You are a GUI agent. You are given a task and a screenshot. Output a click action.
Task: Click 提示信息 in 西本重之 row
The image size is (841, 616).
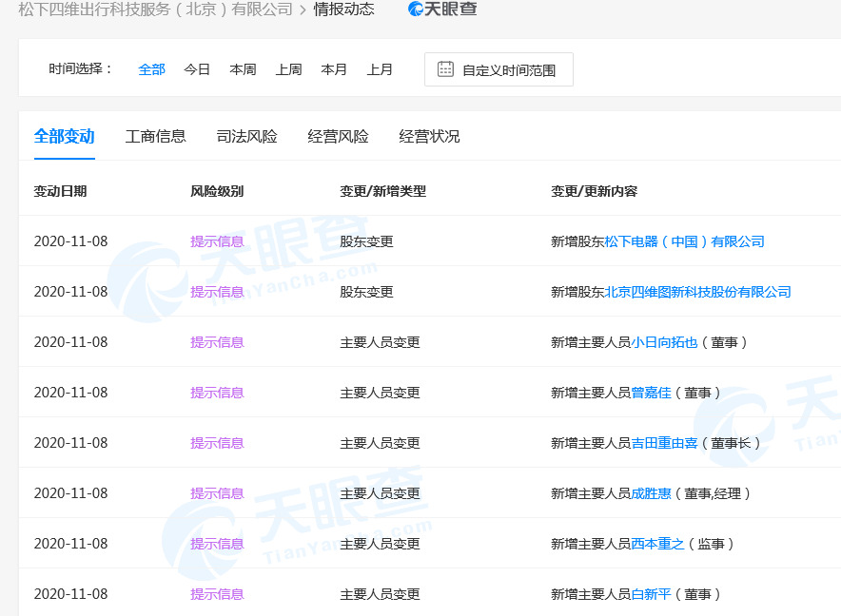[x=217, y=544]
